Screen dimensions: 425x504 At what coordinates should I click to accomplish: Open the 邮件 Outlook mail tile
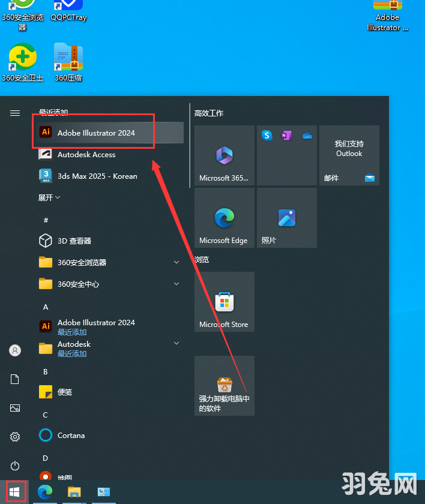(x=349, y=155)
